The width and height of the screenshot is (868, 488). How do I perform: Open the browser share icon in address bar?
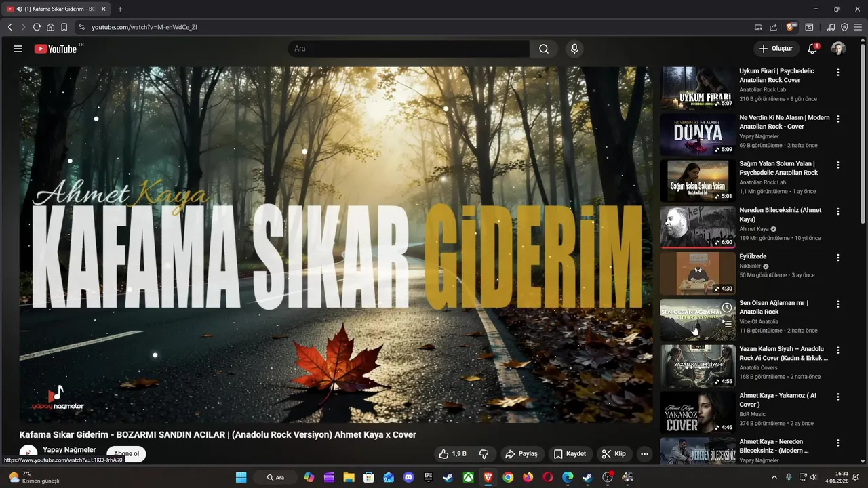point(773,27)
